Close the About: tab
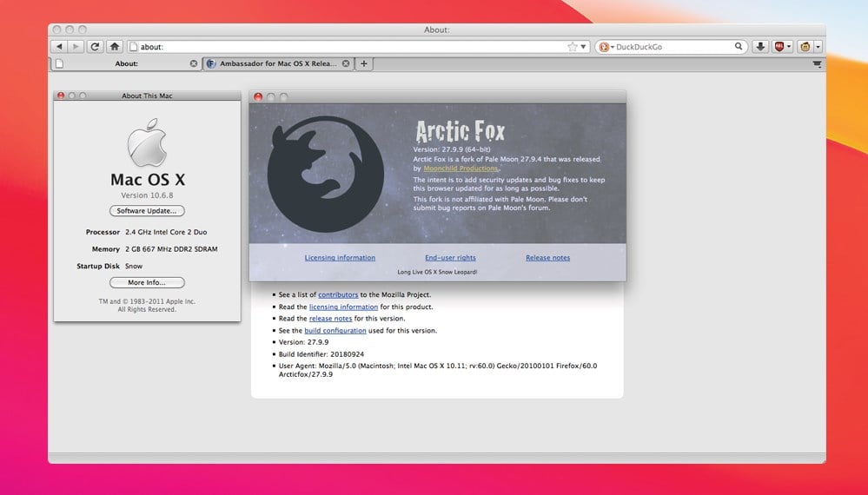Screen dimensions: 868x495 pos(193,63)
